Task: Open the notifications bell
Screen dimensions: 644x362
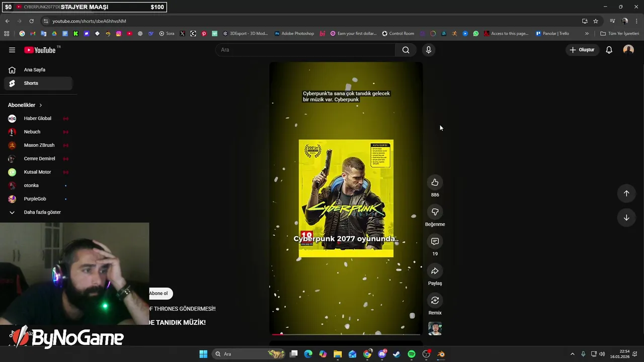Action: (x=609, y=50)
